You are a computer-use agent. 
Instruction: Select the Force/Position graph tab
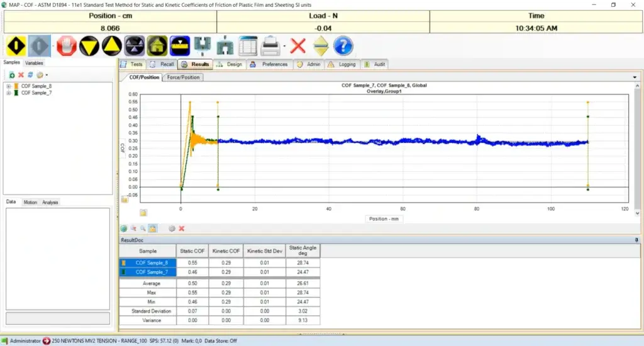coord(183,77)
